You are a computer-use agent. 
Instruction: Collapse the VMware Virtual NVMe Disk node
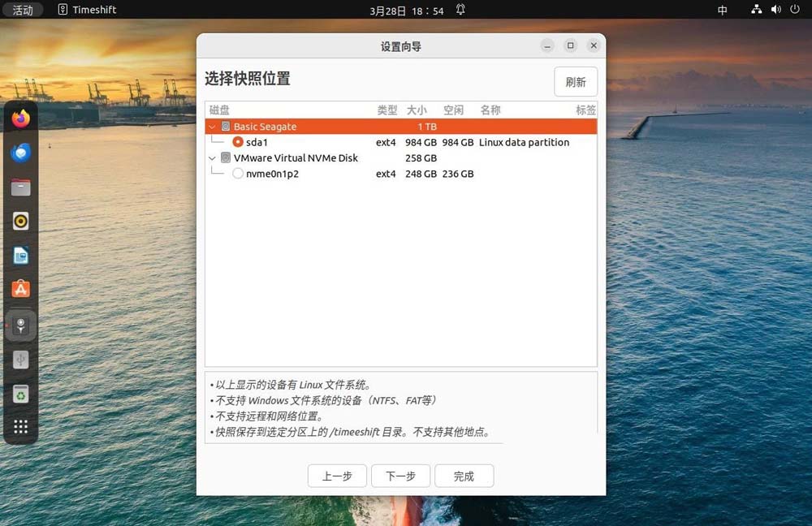click(x=213, y=158)
